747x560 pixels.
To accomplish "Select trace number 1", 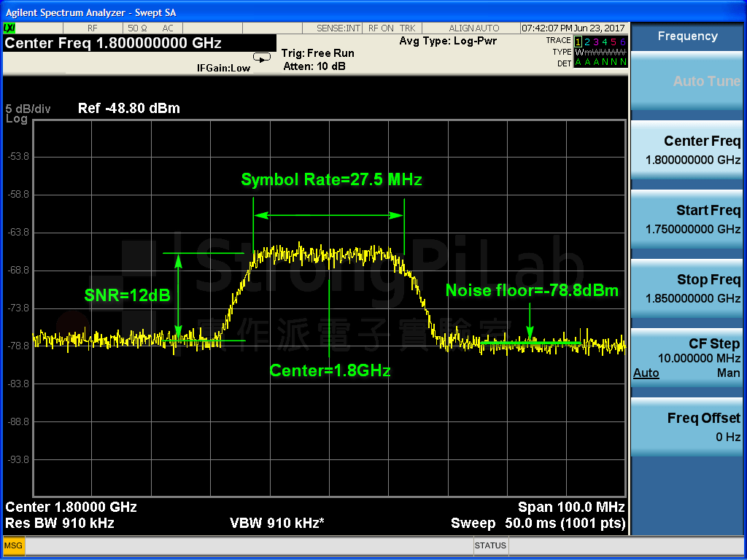I will 578,42.
